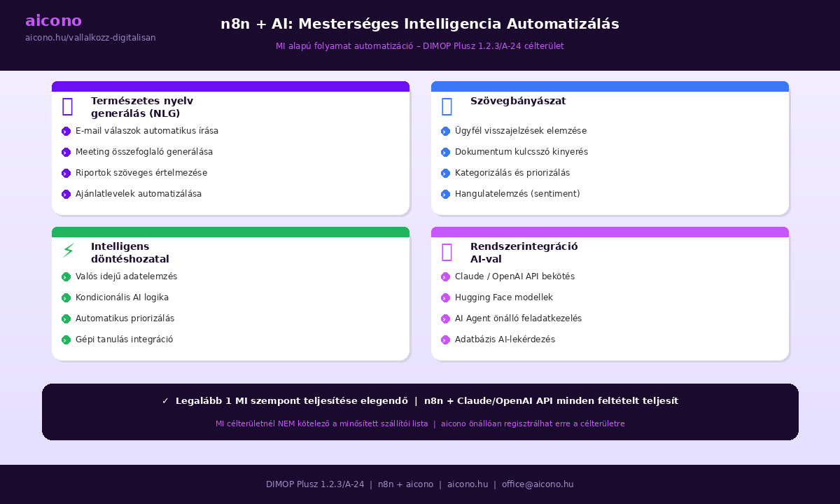The image size is (840, 504).
Task: Click bullet icon next to AI Agent önálló
Action: coord(445,318)
